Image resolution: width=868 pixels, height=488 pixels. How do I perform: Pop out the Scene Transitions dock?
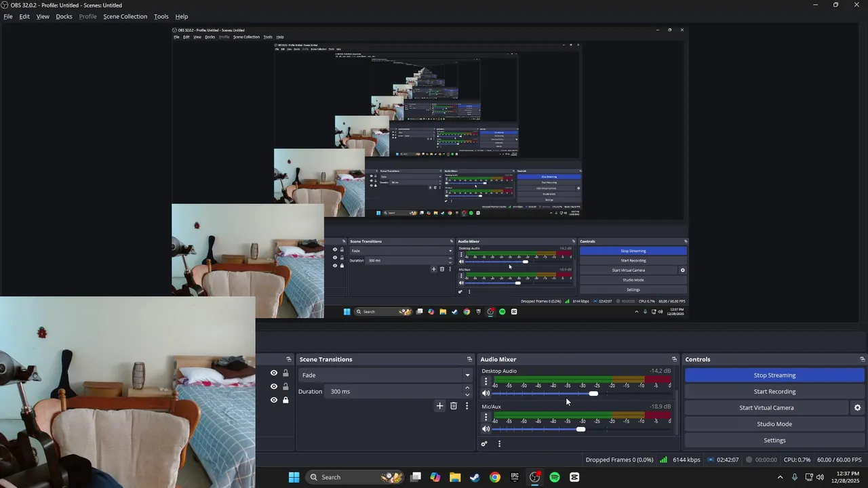coord(469,359)
